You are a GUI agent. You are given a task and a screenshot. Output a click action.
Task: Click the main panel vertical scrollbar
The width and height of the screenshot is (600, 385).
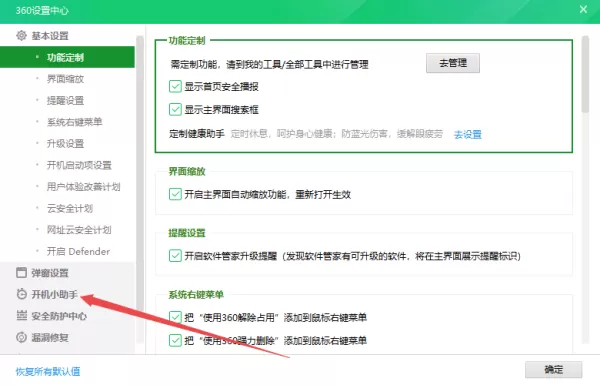(x=585, y=75)
